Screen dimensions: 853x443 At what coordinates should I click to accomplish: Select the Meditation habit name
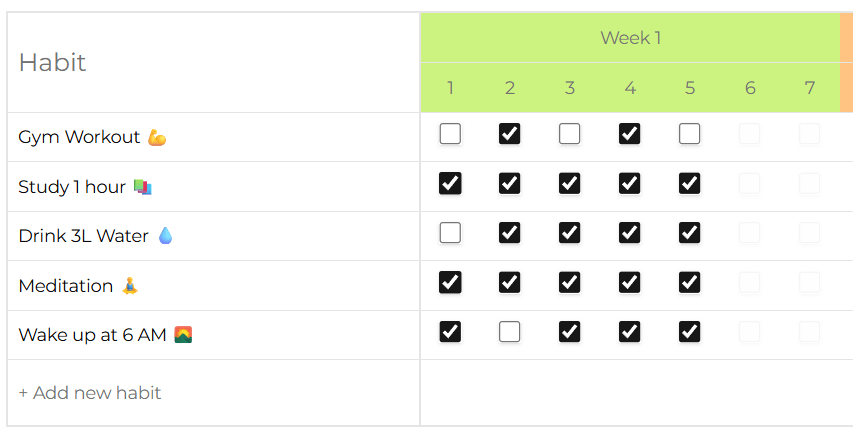pyautogui.click(x=66, y=286)
